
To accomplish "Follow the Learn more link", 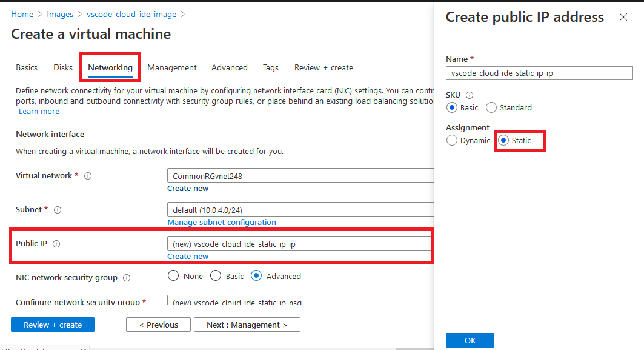I will coord(39,112).
